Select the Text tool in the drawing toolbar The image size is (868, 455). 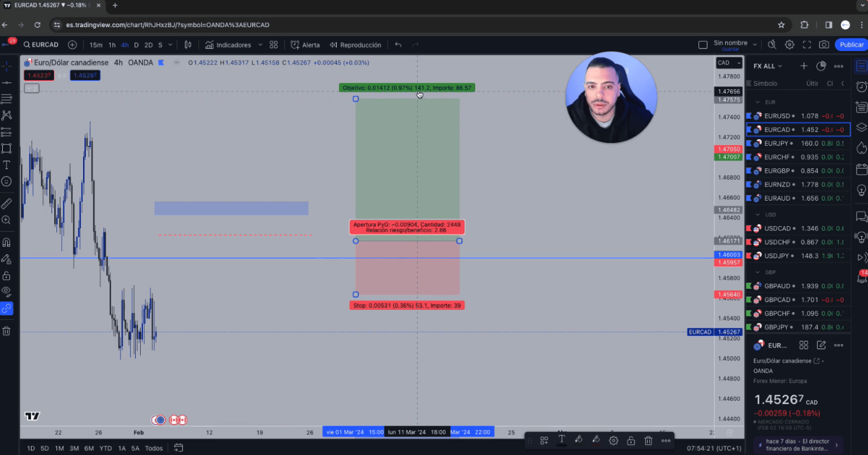click(x=6, y=164)
